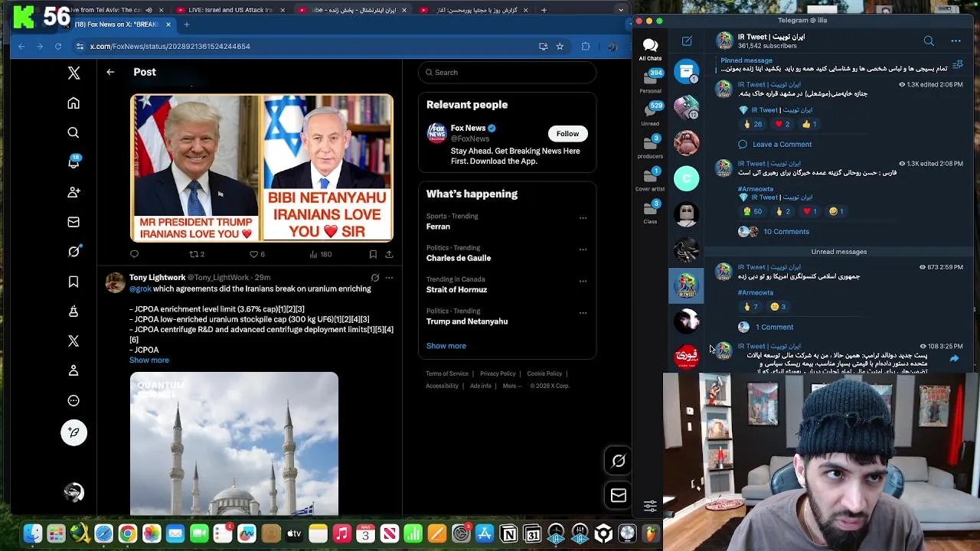Like the image post with 6 likes
980x551 pixels.
(256, 254)
